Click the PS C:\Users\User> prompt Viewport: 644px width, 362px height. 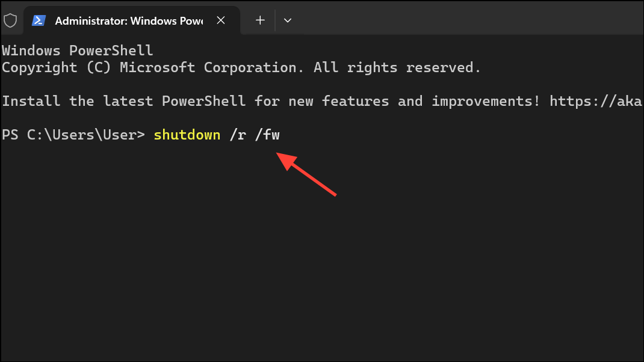click(x=73, y=135)
